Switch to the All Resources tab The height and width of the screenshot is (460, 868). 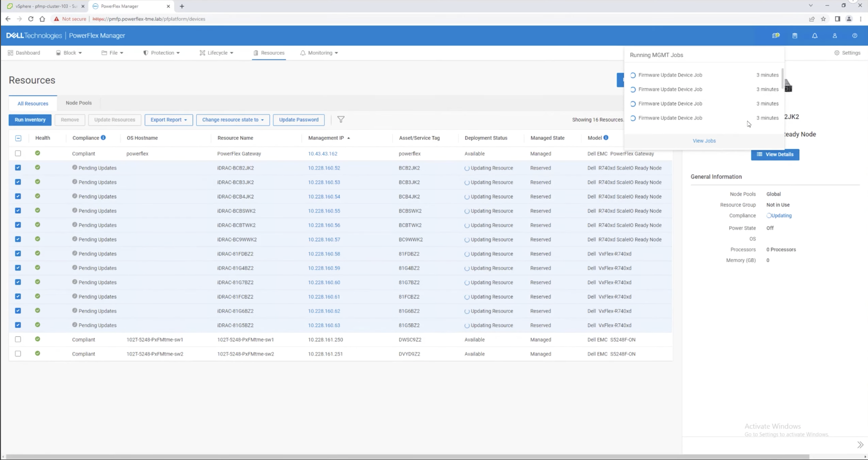coord(33,103)
